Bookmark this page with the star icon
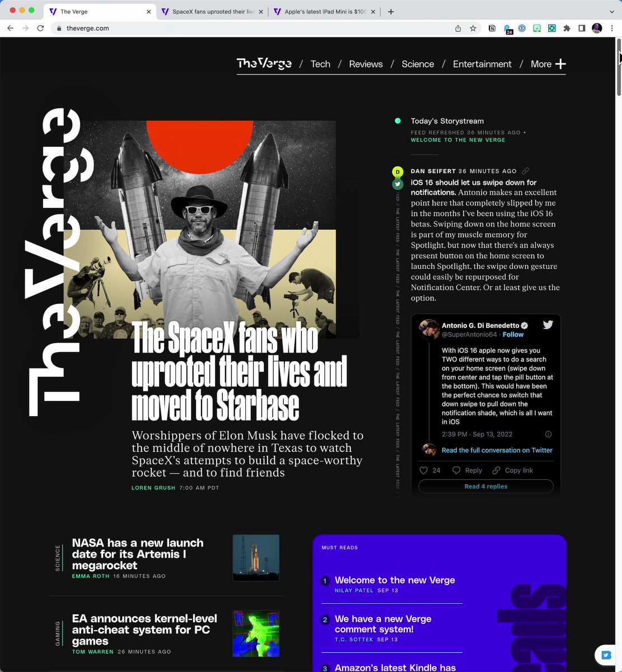Screen dimensions: 622x672 click(x=473, y=28)
